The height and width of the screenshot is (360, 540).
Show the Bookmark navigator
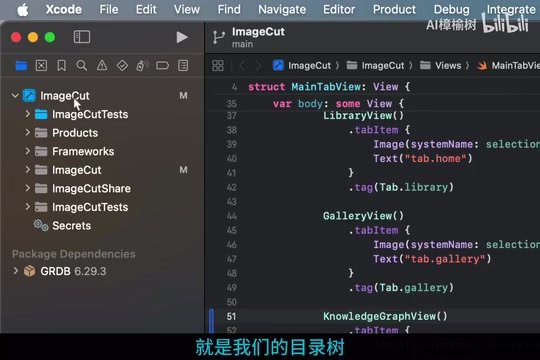(x=62, y=65)
